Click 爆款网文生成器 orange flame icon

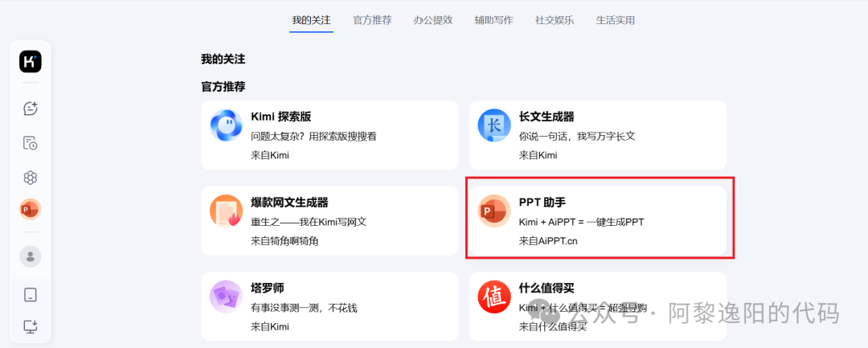coord(227,211)
